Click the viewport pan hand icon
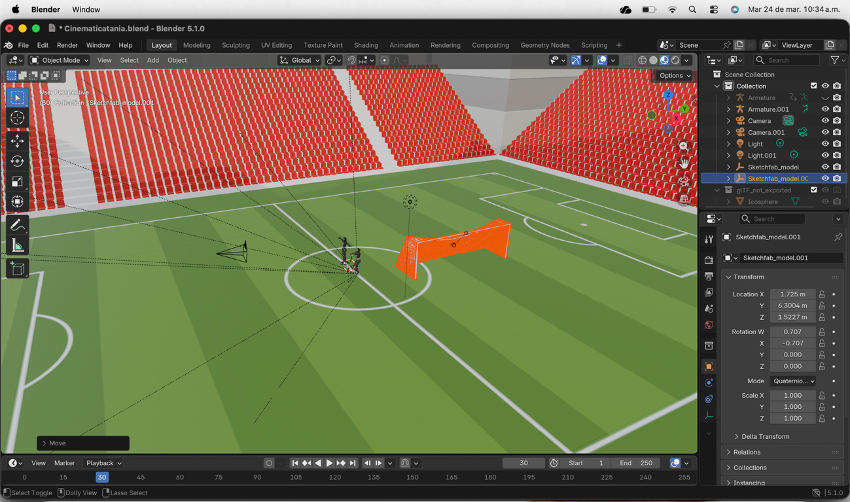 click(684, 163)
